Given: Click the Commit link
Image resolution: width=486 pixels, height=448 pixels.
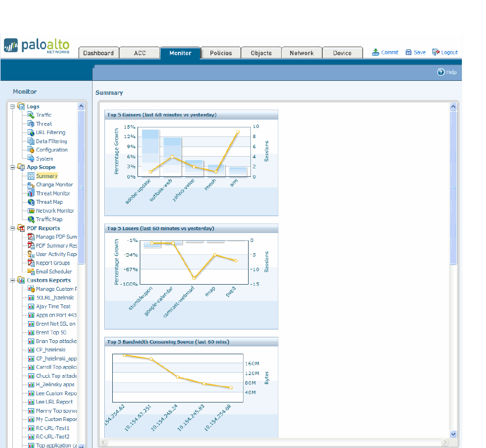Looking at the screenshot, I should [389, 52].
